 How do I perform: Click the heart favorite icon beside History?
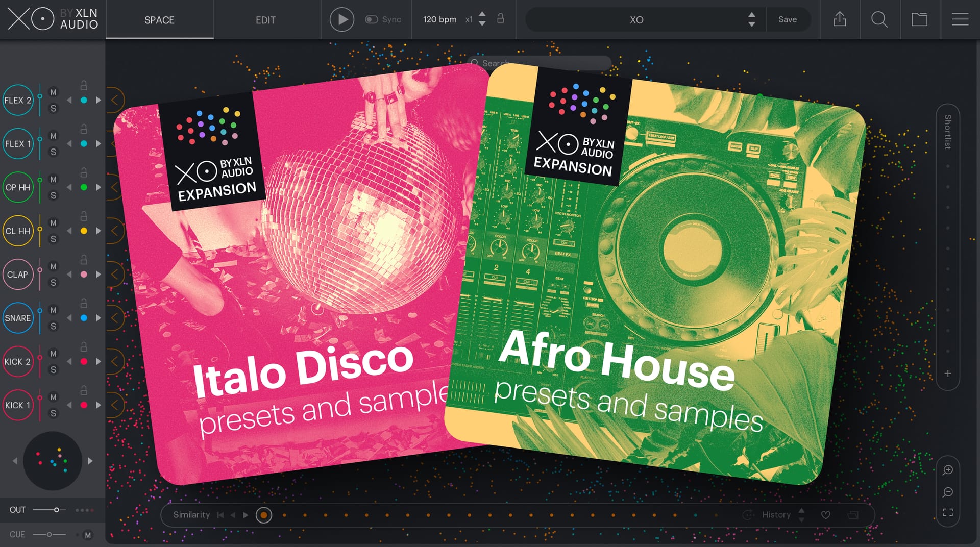(825, 515)
